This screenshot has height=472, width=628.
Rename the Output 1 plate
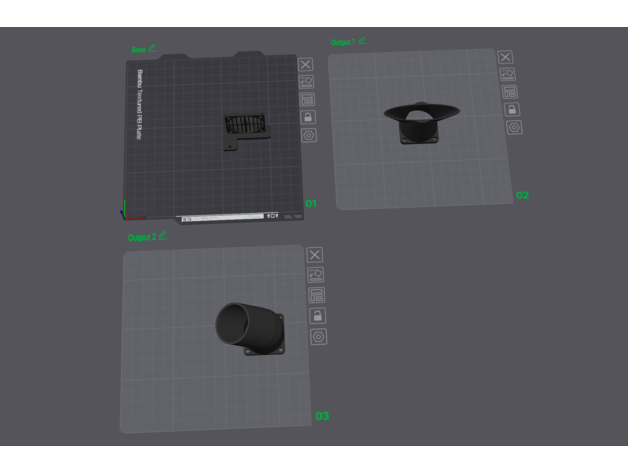[x=363, y=41]
